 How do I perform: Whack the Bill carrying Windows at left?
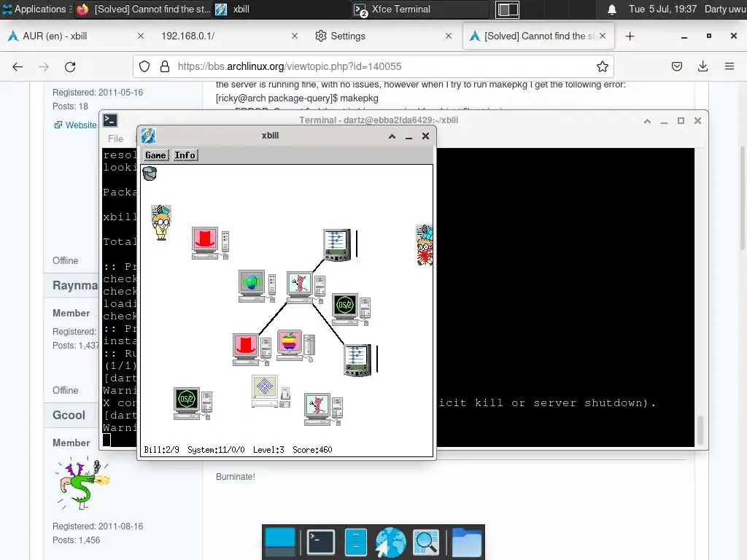161,223
